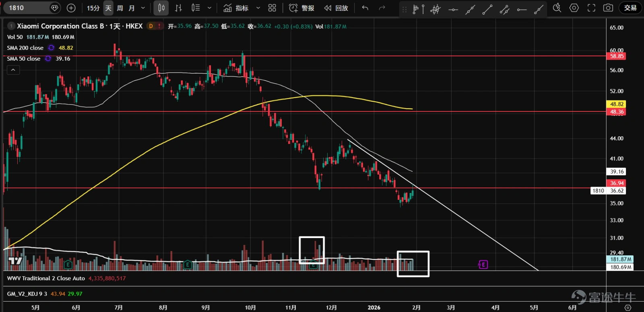This screenshot has height=312, width=644.
Task: Select the bars pattern drawing tool
Action: click(x=436, y=9)
